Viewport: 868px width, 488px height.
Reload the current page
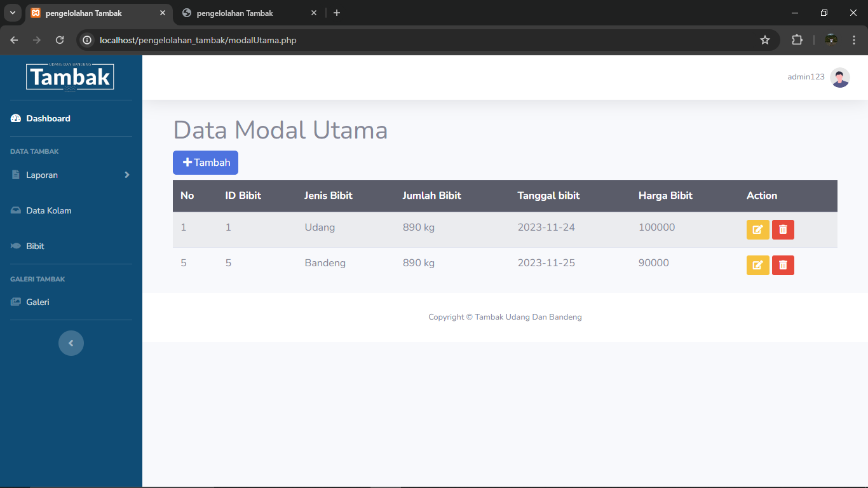pyautogui.click(x=60, y=40)
